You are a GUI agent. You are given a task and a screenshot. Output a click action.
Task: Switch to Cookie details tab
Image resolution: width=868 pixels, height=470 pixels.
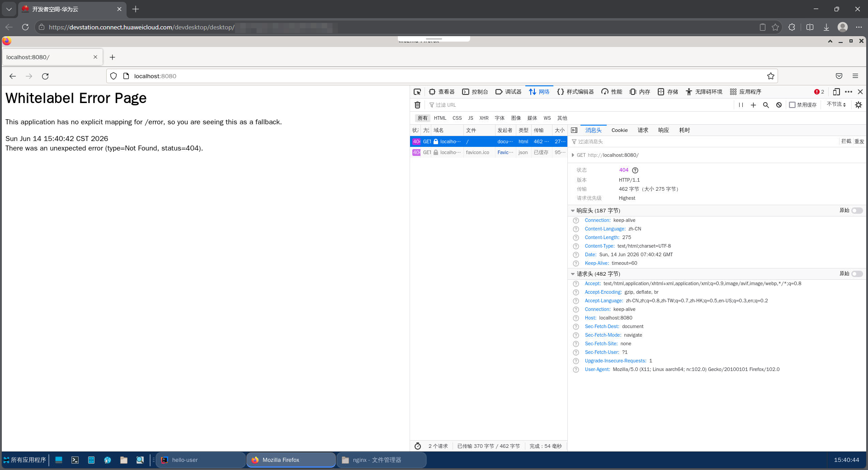619,130
